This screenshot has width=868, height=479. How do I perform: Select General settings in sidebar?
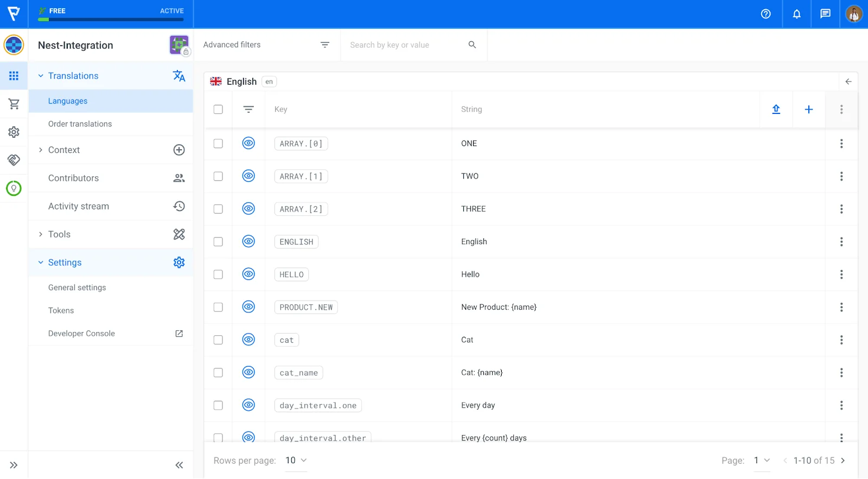[77, 288]
